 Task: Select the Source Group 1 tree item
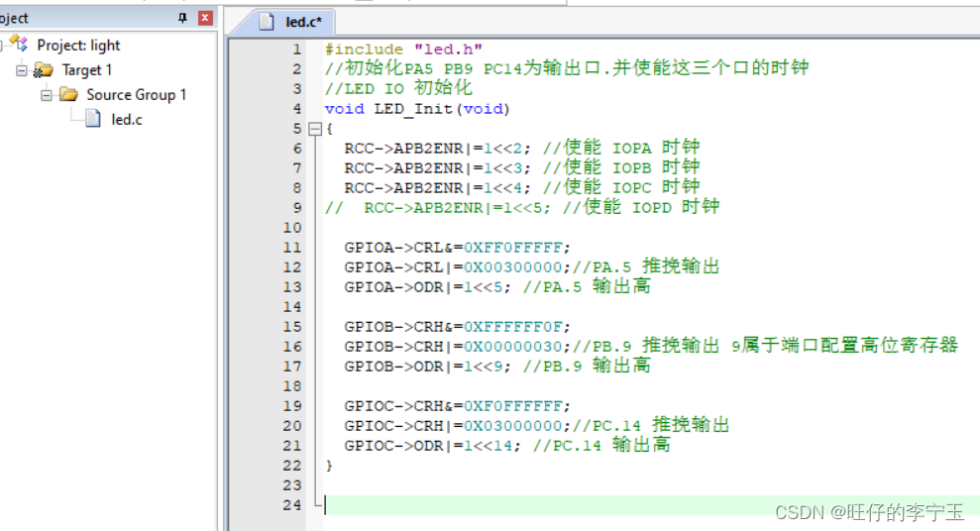coord(137,95)
